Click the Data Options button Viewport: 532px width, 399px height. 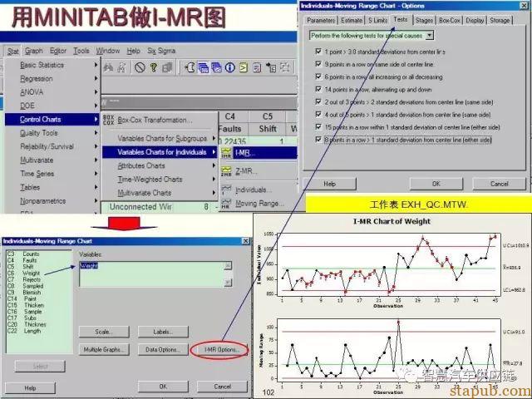coord(163,349)
